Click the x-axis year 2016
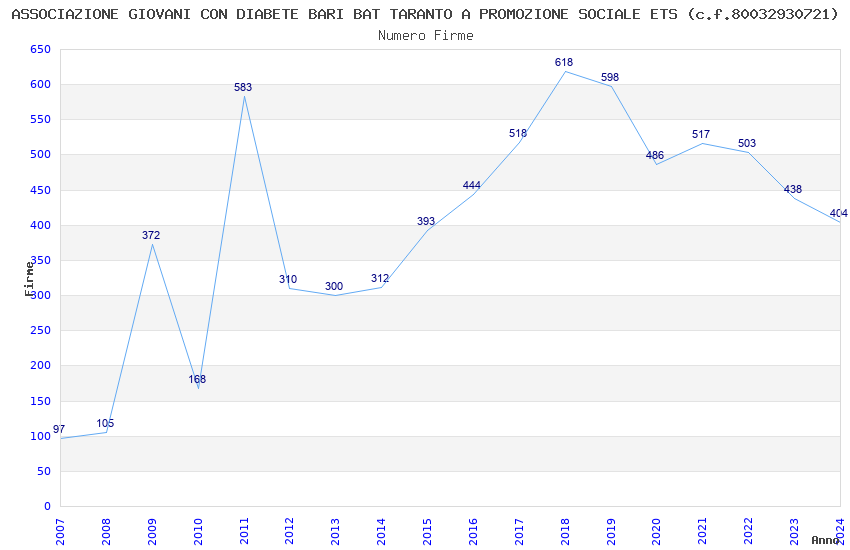Viewport: 850px width, 550px height. [x=473, y=532]
